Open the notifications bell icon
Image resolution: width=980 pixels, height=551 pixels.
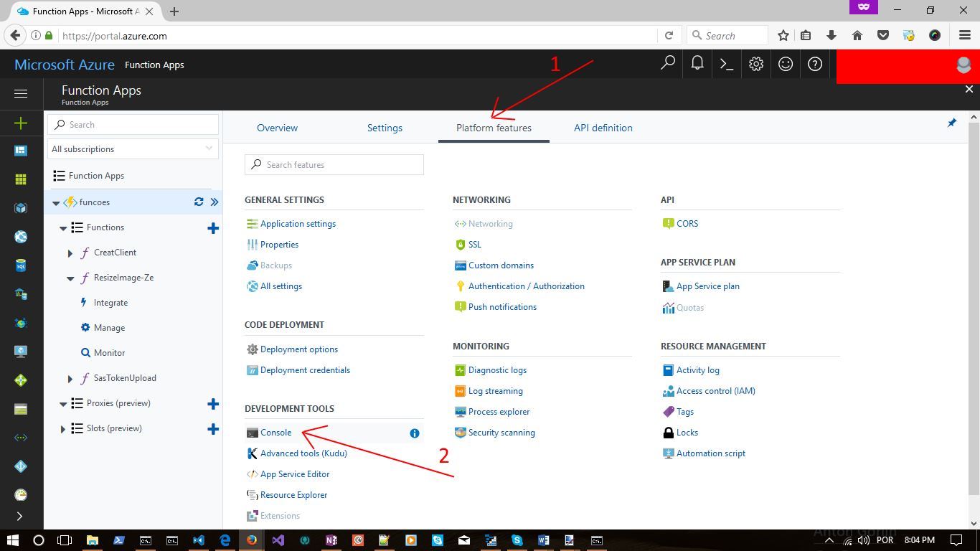(x=697, y=64)
